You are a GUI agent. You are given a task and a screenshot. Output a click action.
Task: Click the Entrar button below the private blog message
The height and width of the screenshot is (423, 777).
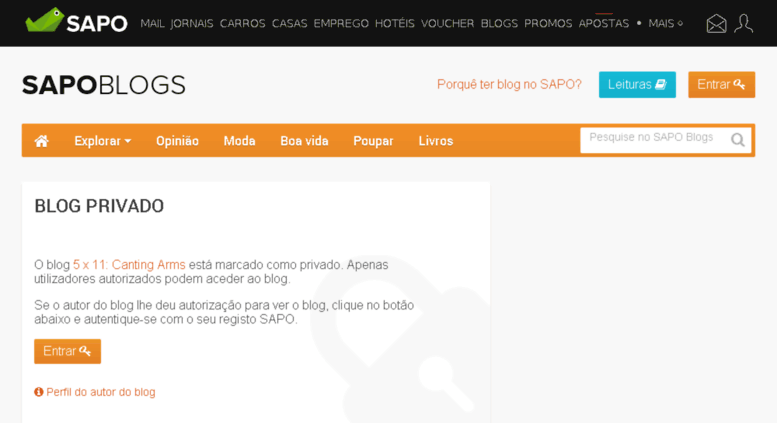67,351
